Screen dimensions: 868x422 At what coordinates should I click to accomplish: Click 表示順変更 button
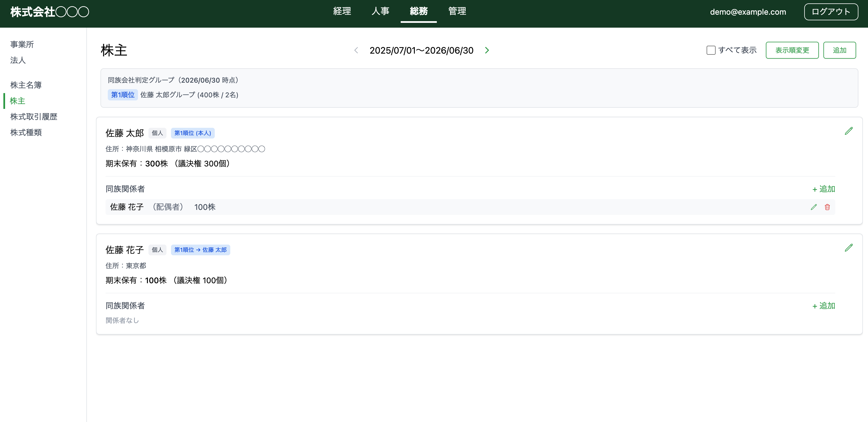792,50
